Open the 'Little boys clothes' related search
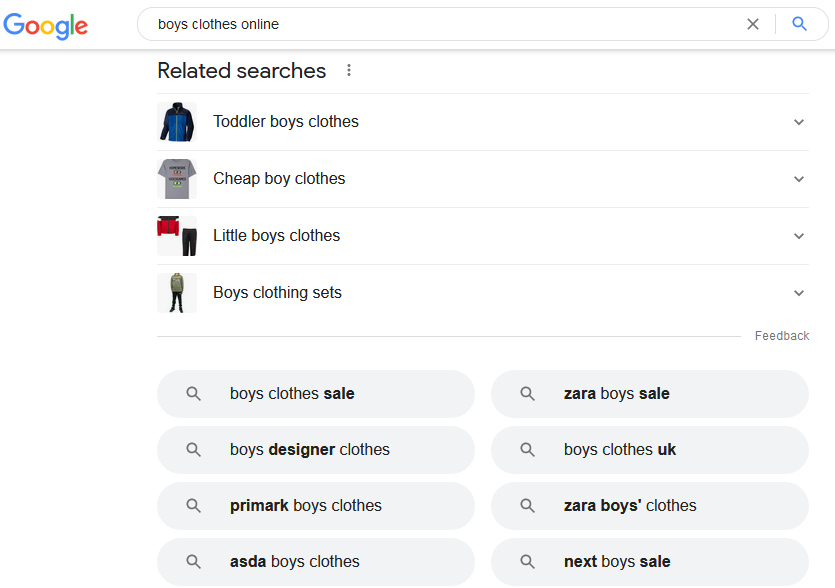Viewport: 835px width, 588px height. pyautogui.click(x=277, y=235)
